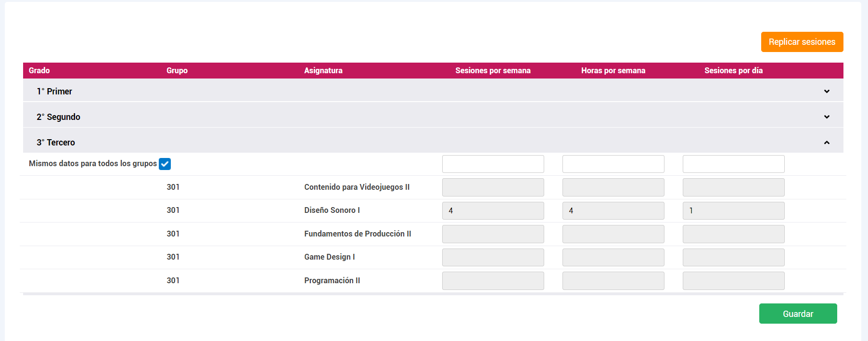Image resolution: width=868 pixels, height=341 pixels.
Task: Select Diseño Sonoro I sessions per week field
Action: [x=493, y=211]
